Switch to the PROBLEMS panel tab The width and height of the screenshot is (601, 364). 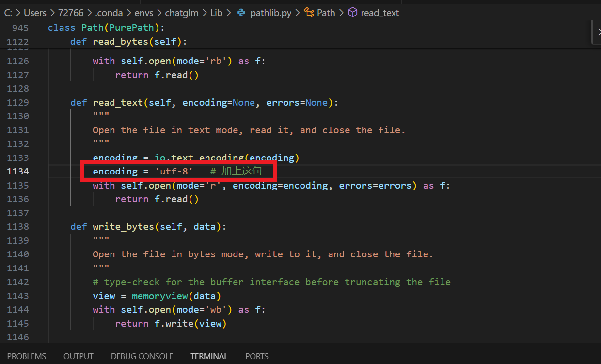point(27,356)
